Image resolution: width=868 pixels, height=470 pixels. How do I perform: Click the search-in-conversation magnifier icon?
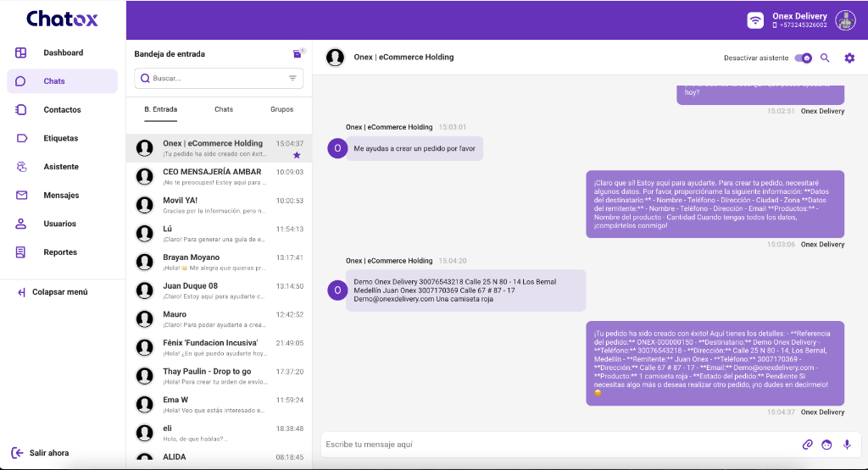(x=825, y=58)
